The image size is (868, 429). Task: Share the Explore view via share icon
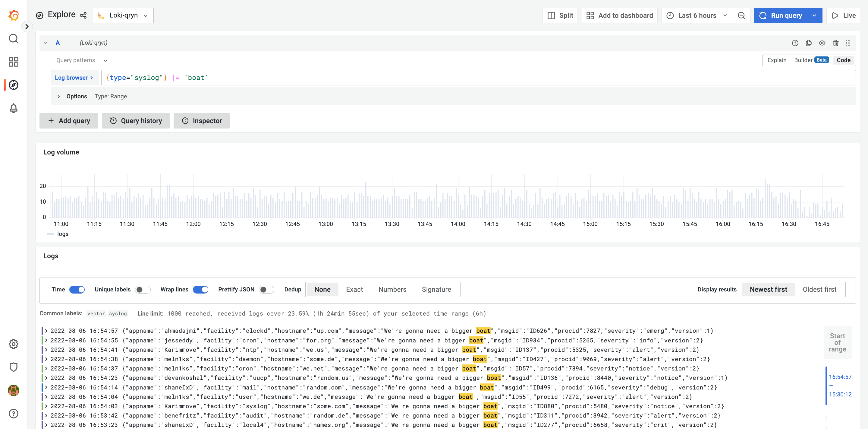point(83,15)
